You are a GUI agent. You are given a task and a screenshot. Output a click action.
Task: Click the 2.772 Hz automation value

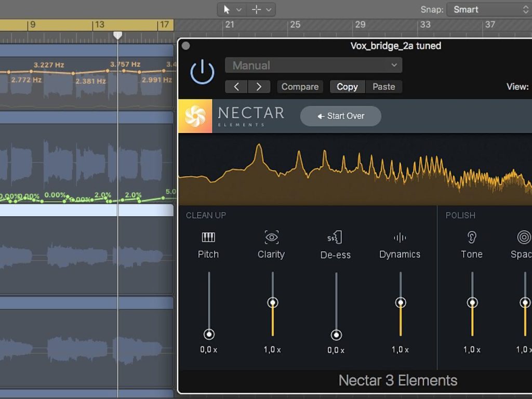click(x=26, y=80)
